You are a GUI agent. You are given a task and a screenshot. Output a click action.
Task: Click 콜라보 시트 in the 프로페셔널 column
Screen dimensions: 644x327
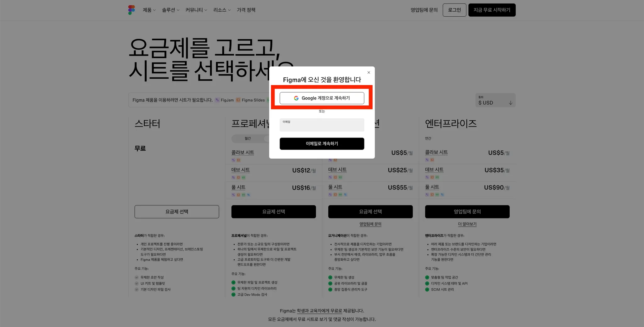pyautogui.click(x=243, y=152)
